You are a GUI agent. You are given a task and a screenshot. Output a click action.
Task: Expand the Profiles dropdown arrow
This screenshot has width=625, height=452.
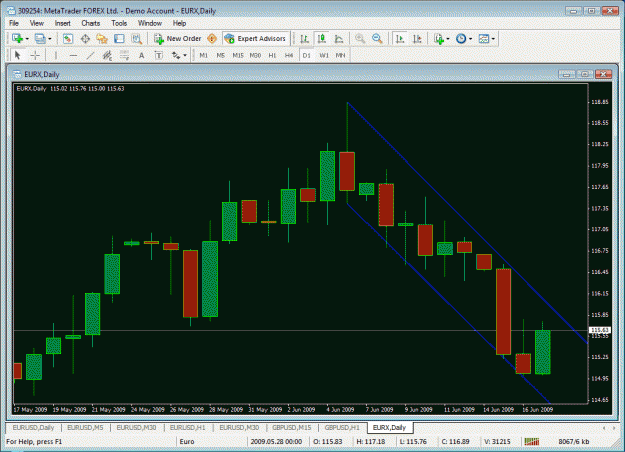pos(50,39)
